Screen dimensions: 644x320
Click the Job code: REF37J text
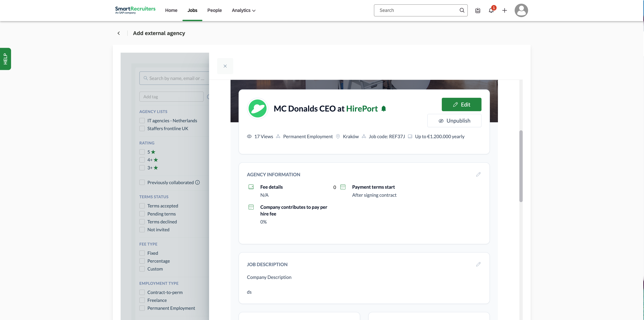387,136
